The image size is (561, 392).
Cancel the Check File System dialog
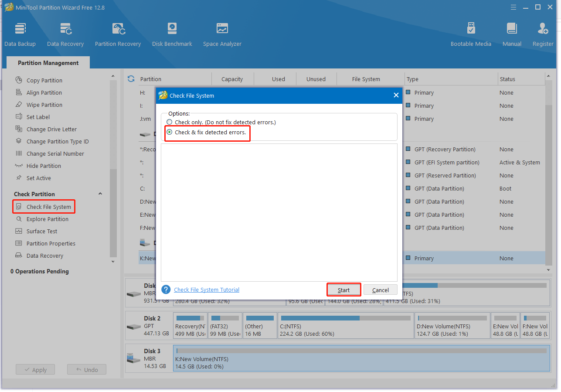coord(380,290)
